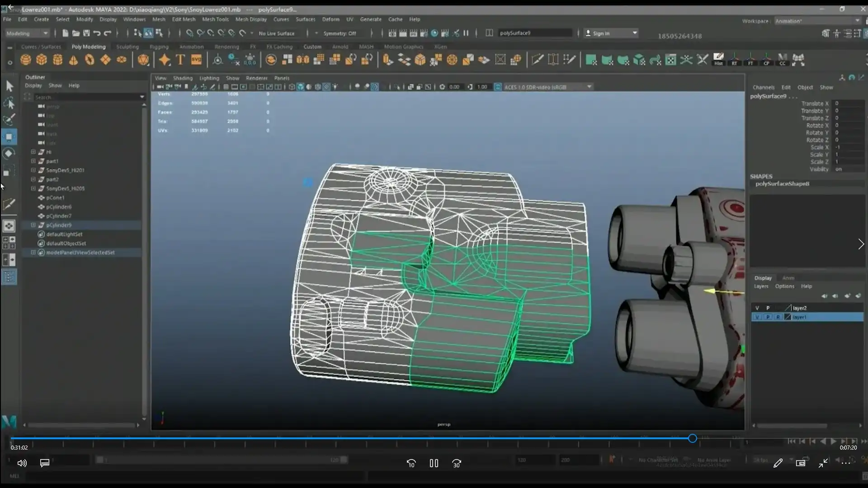The image size is (868, 488).
Task: Switch to the Sculpting shelf tab
Action: pyautogui.click(x=127, y=47)
